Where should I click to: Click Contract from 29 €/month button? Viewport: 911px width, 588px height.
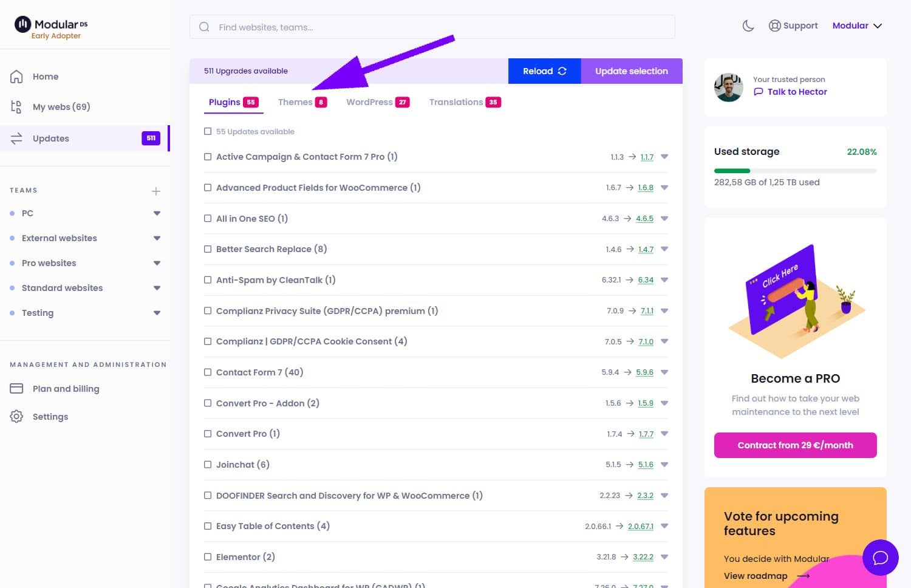click(796, 445)
